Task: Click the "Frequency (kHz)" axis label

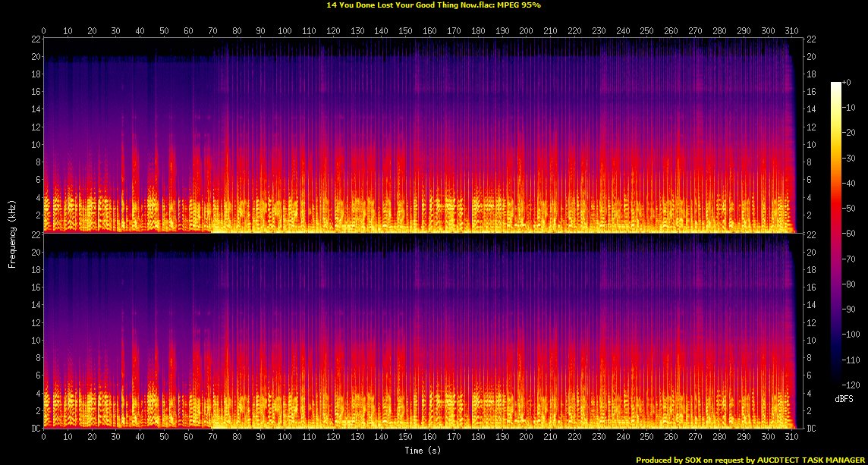Action: point(12,234)
